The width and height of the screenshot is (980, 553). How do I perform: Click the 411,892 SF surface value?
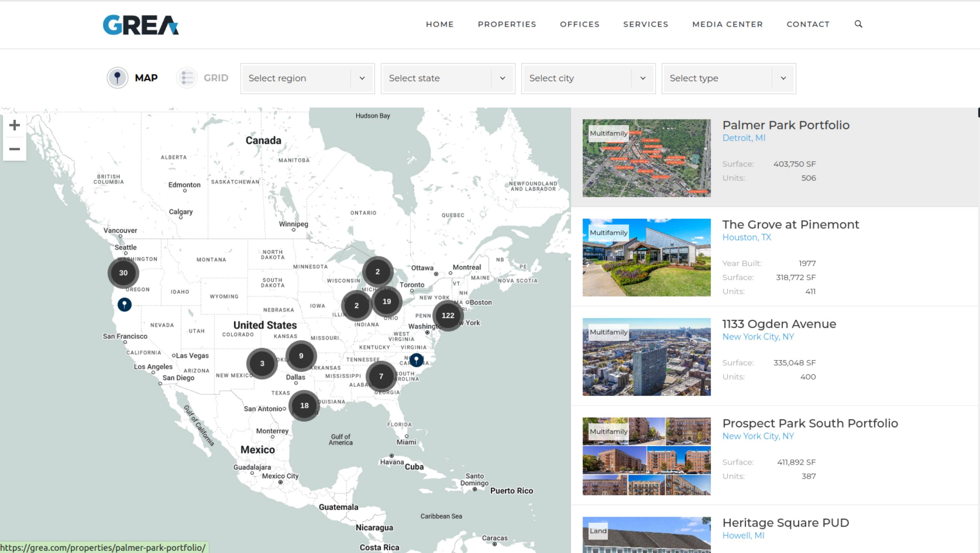click(796, 462)
